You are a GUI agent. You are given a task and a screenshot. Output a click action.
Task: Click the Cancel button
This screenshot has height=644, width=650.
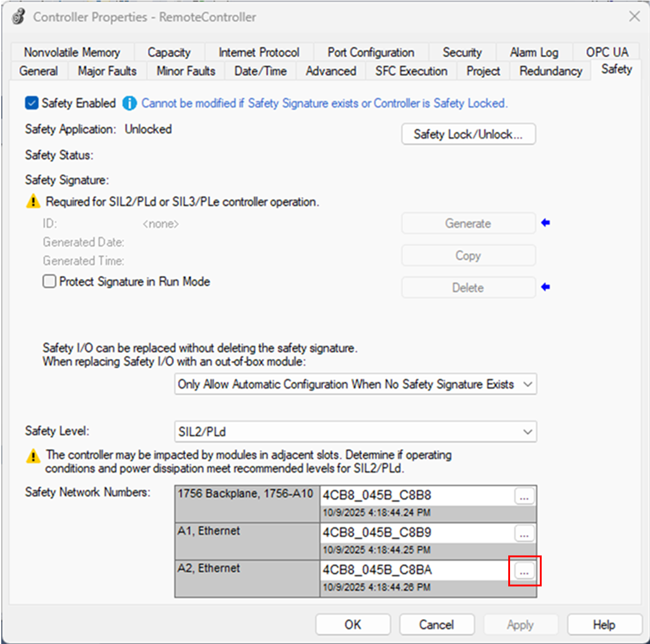[x=437, y=625]
